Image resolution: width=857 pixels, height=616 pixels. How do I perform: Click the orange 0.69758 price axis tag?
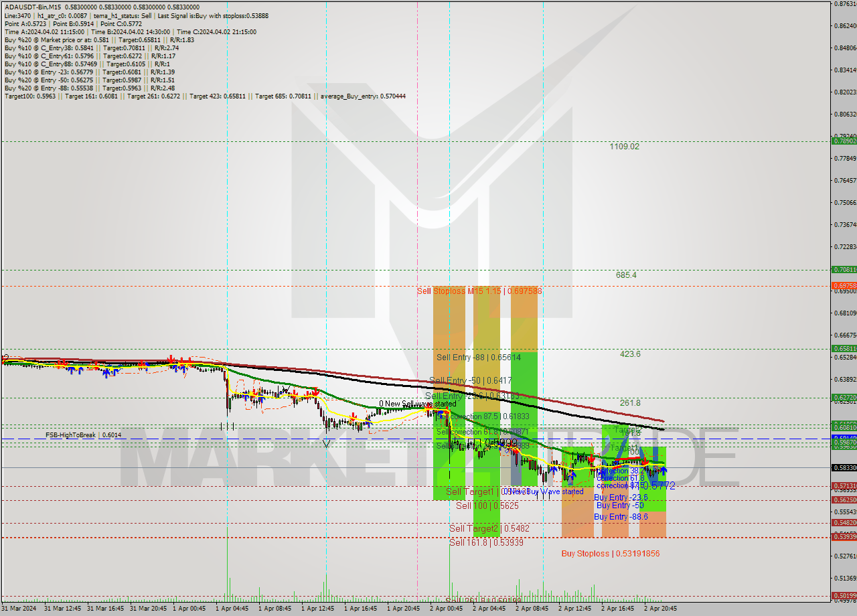pyautogui.click(x=844, y=285)
